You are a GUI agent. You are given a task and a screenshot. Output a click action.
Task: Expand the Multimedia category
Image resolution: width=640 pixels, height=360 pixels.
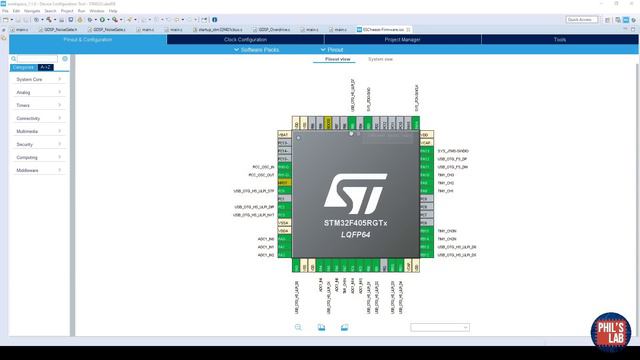point(38,131)
